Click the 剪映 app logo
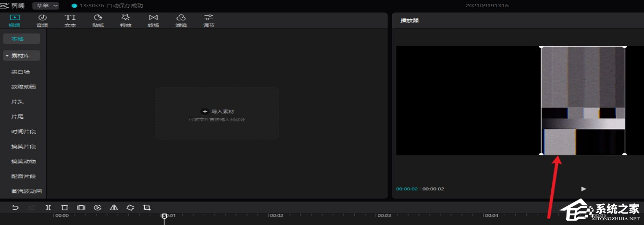 click(13, 5)
